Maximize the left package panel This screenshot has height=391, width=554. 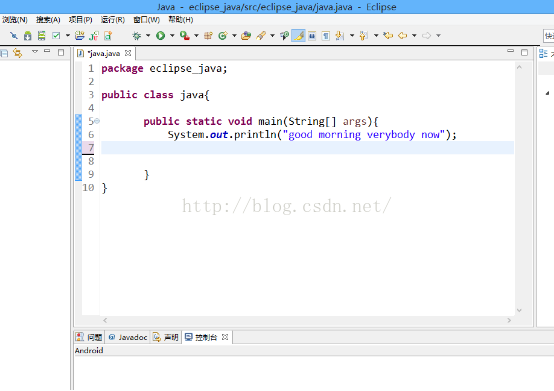(61, 52)
